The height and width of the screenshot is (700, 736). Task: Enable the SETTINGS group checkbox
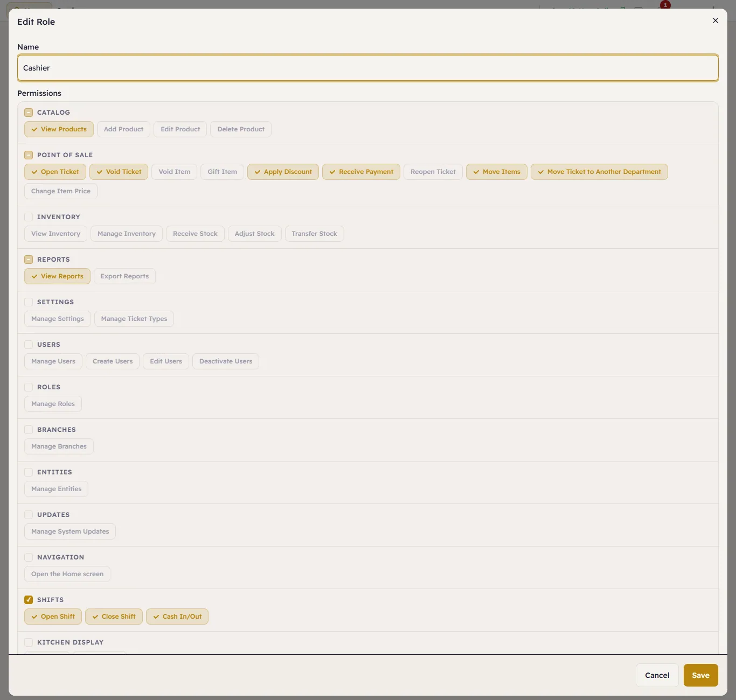coord(29,302)
